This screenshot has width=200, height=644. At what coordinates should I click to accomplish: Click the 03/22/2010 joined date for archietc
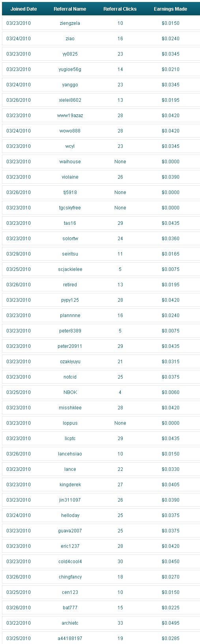tap(19, 623)
